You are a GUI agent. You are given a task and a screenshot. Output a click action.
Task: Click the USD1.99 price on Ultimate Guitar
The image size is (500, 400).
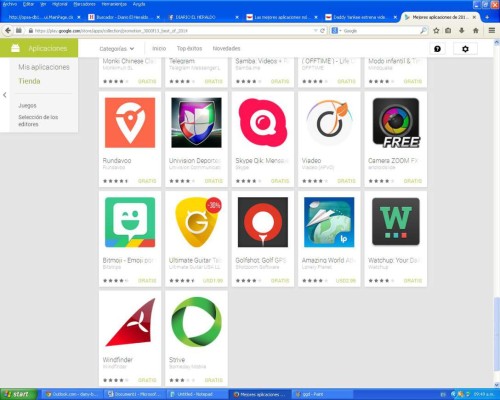coord(213,281)
